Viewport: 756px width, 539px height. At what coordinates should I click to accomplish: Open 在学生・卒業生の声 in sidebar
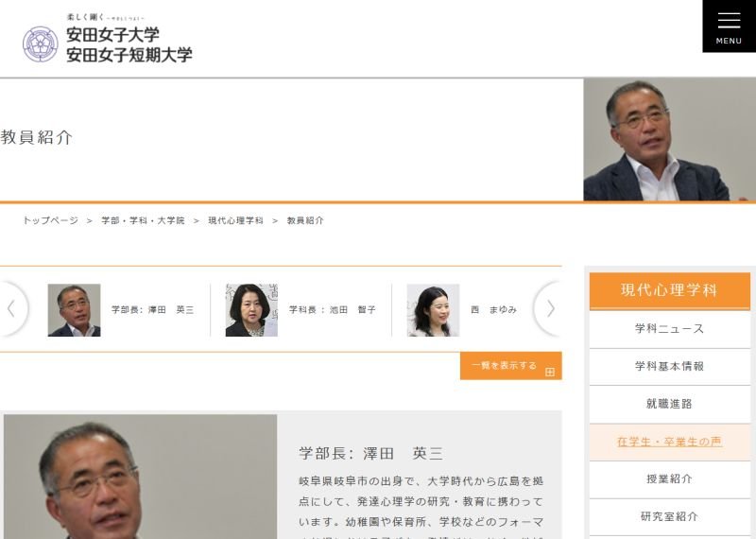tap(670, 442)
